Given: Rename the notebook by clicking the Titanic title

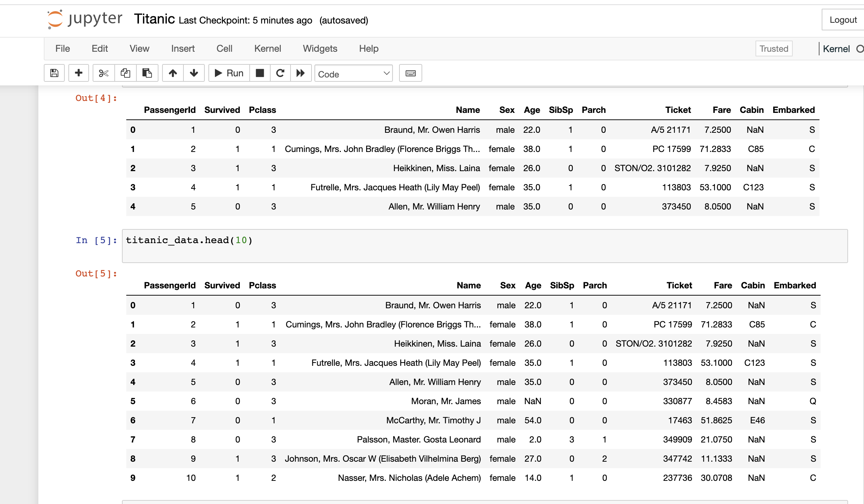Looking at the screenshot, I should tap(154, 19).
